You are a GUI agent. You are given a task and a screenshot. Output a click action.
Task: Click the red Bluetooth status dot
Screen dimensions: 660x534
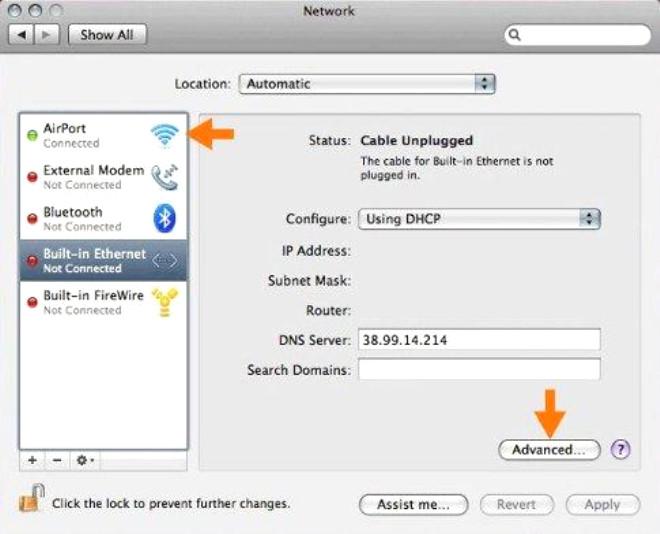click(x=32, y=219)
